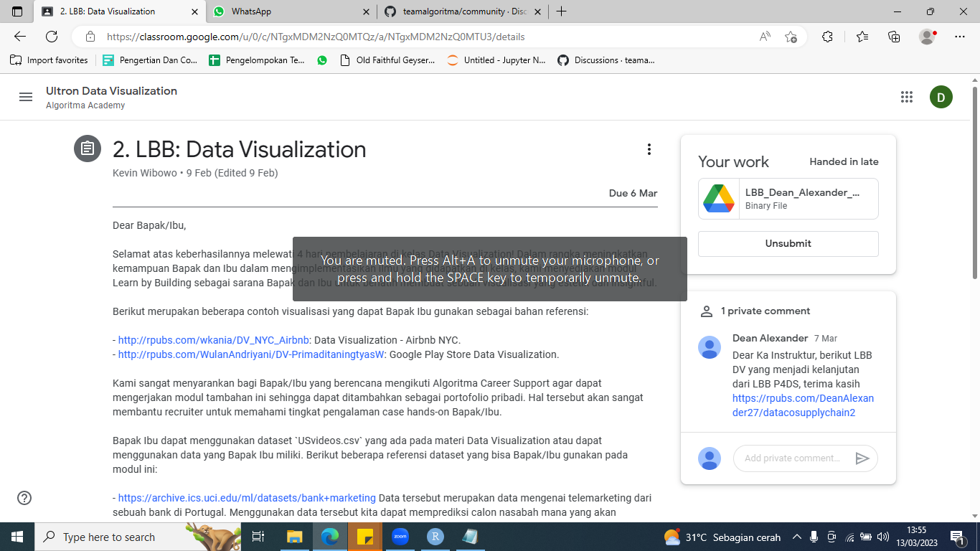Expand hidden icons chevron in system tray
Image resolution: width=980 pixels, height=551 pixels.
click(x=796, y=537)
